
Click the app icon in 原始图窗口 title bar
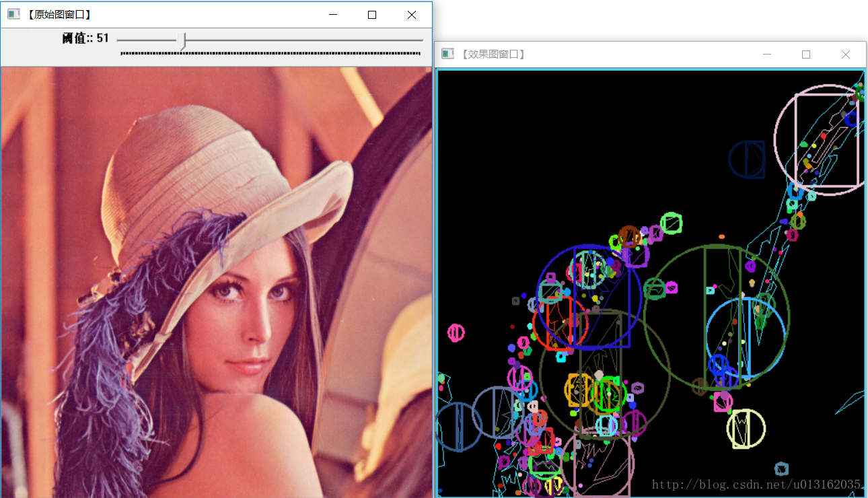(x=13, y=14)
